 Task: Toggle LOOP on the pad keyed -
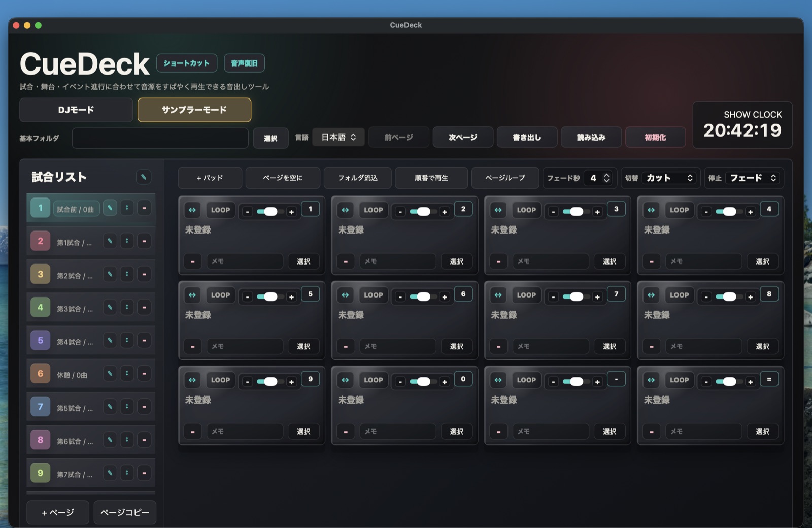pyautogui.click(x=526, y=380)
